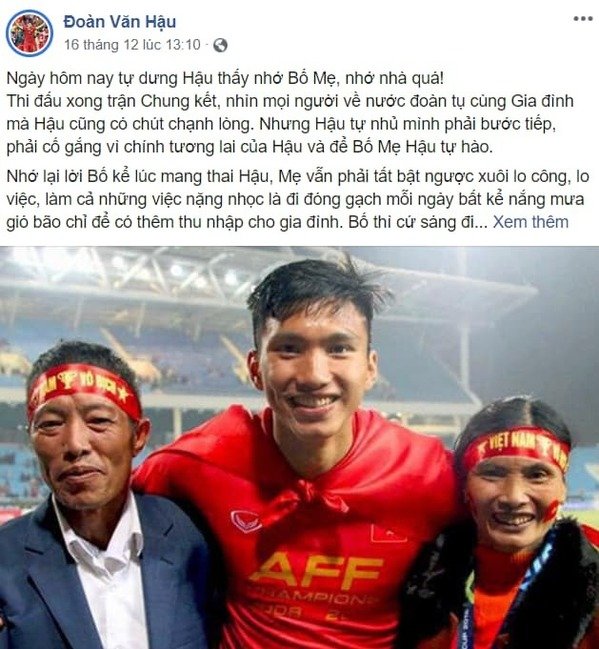599x649 pixels.
Task: Click the red flag paint on the mother's cheek
Action: tap(551, 511)
